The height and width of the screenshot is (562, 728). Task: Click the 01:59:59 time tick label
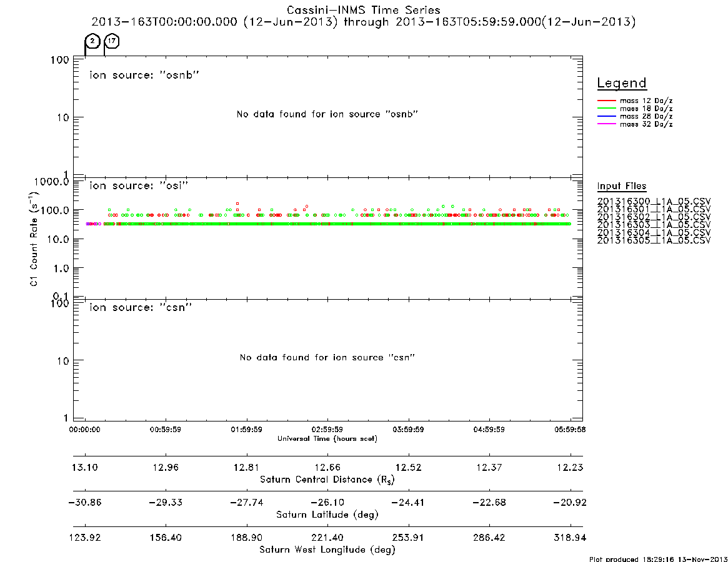[x=247, y=430]
